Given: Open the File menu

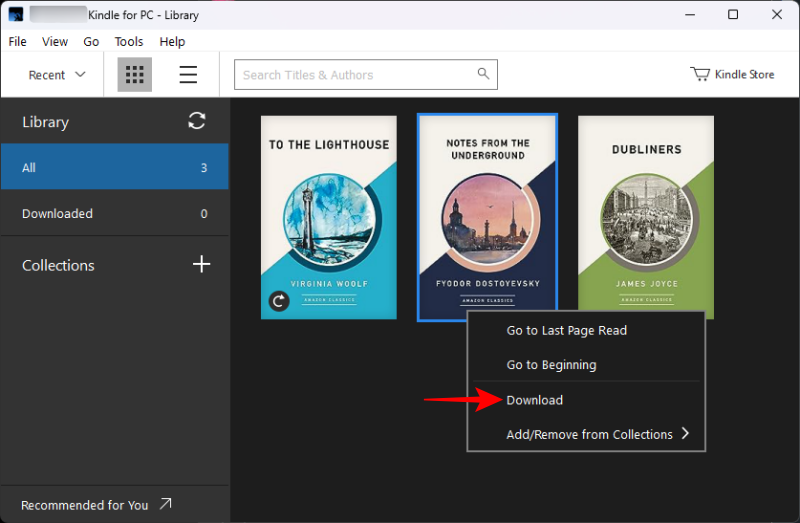Looking at the screenshot, I should click(17, 42).
